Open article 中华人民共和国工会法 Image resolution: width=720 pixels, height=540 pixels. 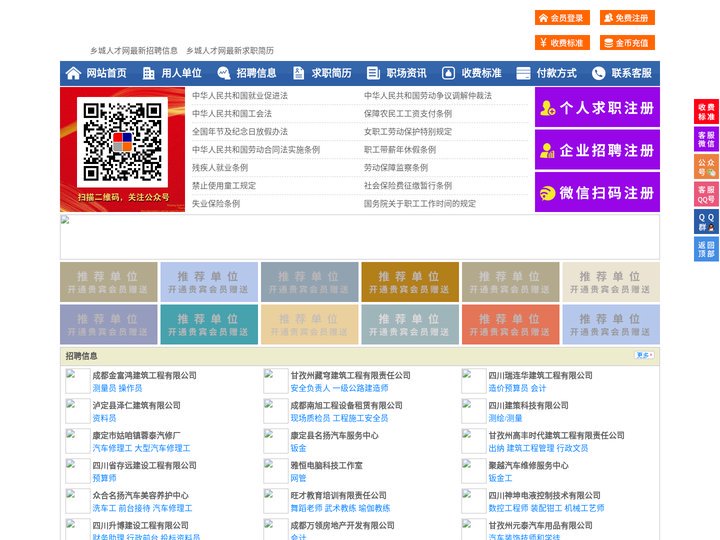pyautogui.click(x=232, y=113)
